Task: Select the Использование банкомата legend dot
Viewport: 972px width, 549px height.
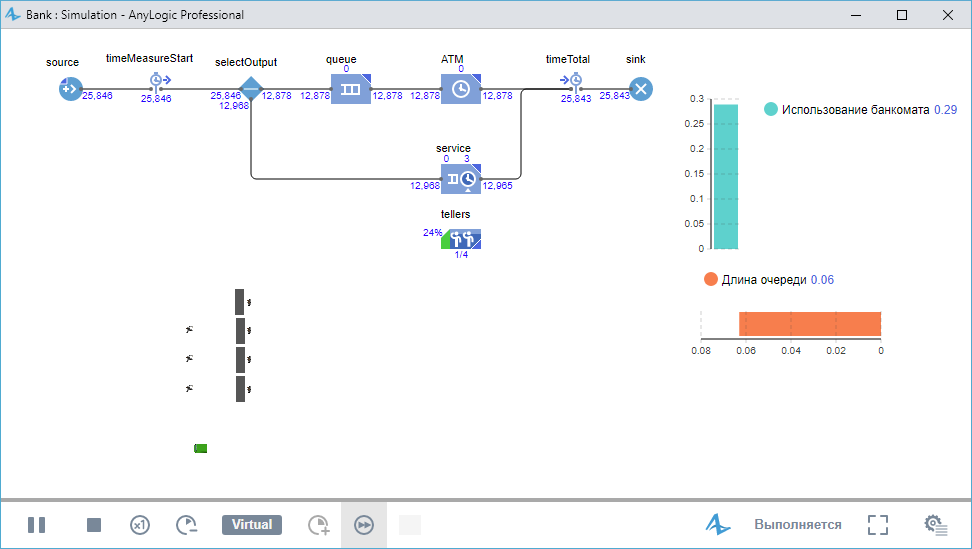Action: [771, 109]
